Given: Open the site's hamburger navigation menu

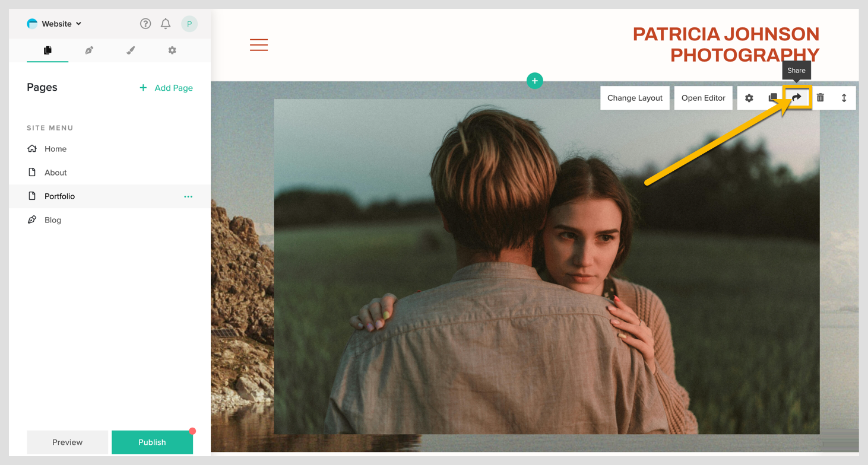Looking at the screenshot, I should pyautogui.click(x=259, y=44).
